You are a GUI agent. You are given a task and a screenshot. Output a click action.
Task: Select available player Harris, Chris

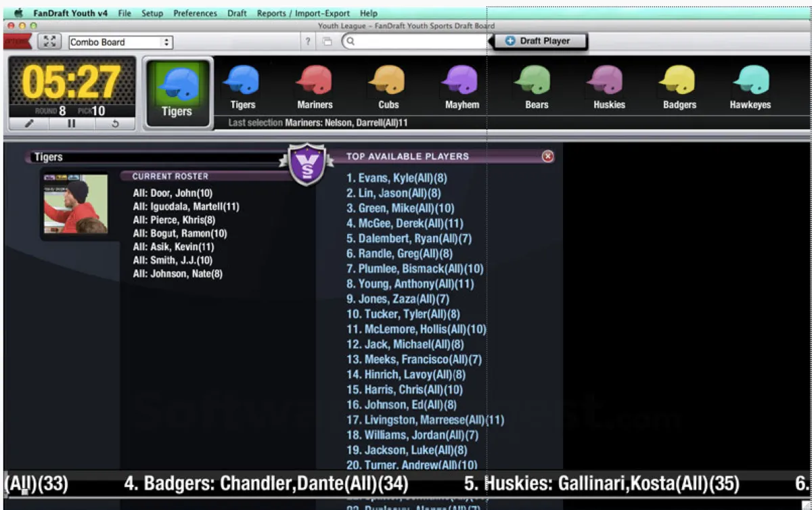coord(405,390)
